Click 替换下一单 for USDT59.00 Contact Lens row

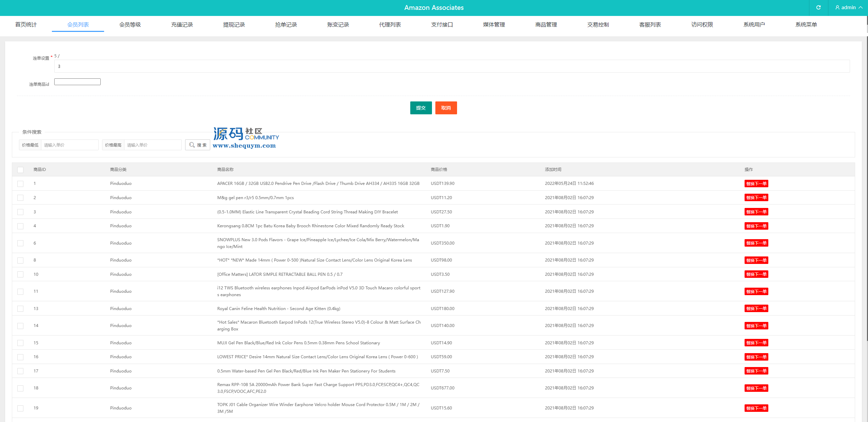click(x=756, y=357)
